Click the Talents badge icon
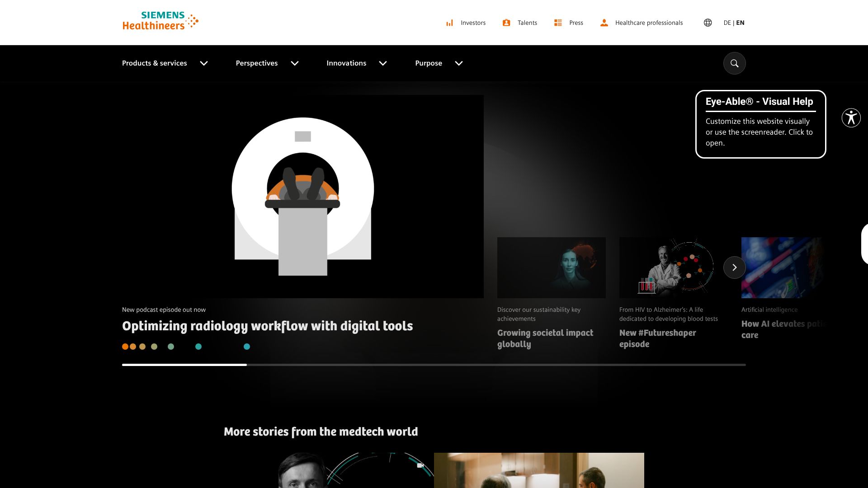868x488 pixels. (x=506, y=23)
